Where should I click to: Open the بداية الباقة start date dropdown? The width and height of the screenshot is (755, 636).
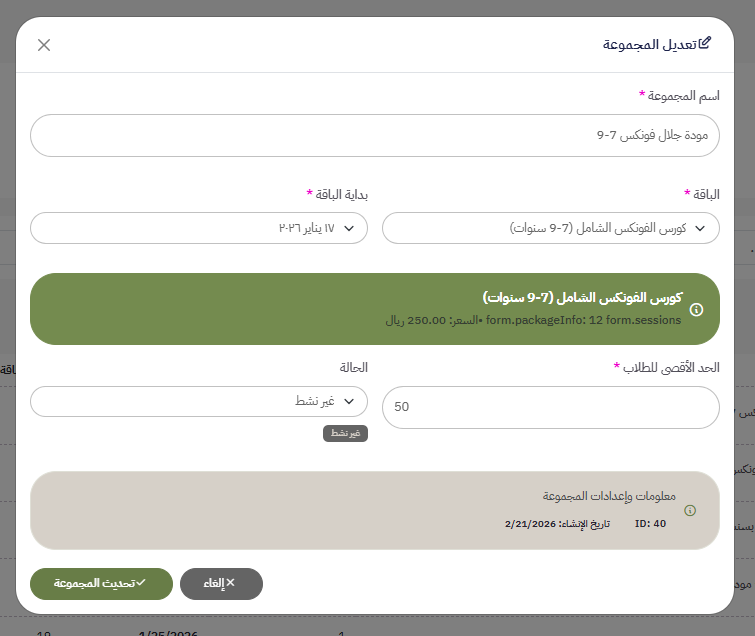click(x=199, y=228)
